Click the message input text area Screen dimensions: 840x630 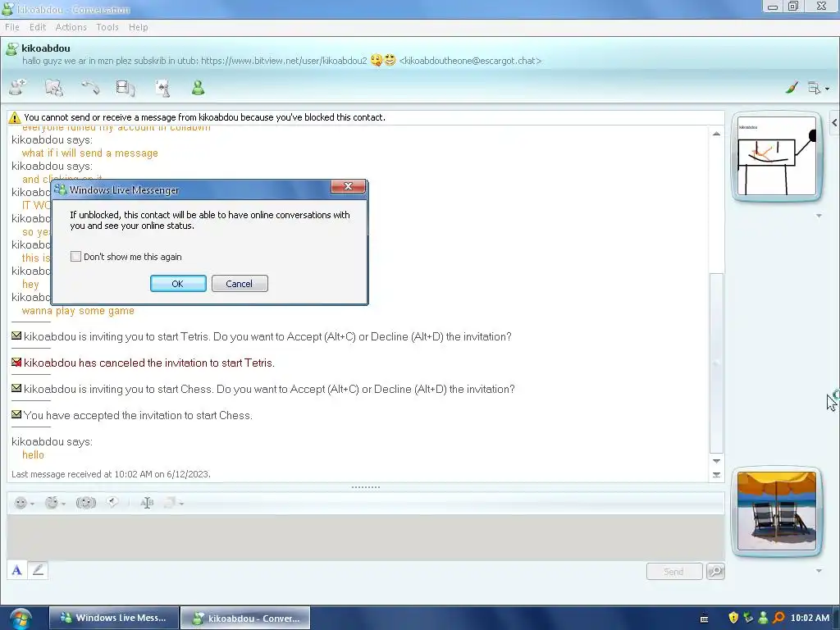[x=365, y=537]
